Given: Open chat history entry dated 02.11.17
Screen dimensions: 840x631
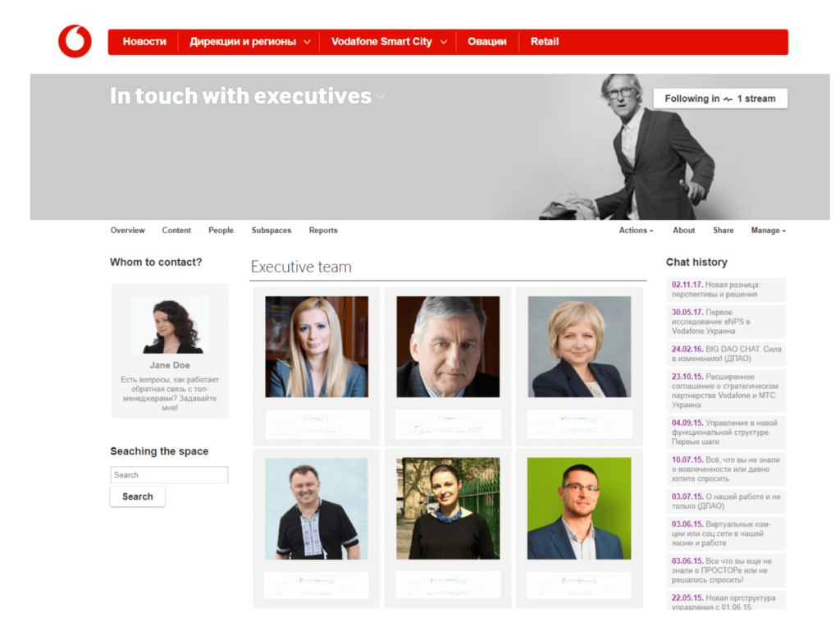Looking at the screenshot, I should pyautogui.click(x=726, y=290).
